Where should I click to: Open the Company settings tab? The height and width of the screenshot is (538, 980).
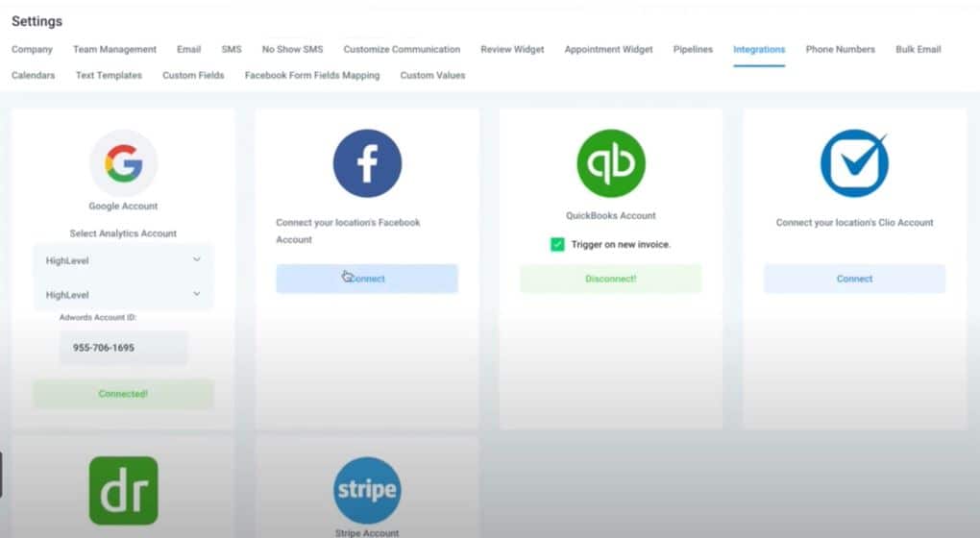point(32,49)
